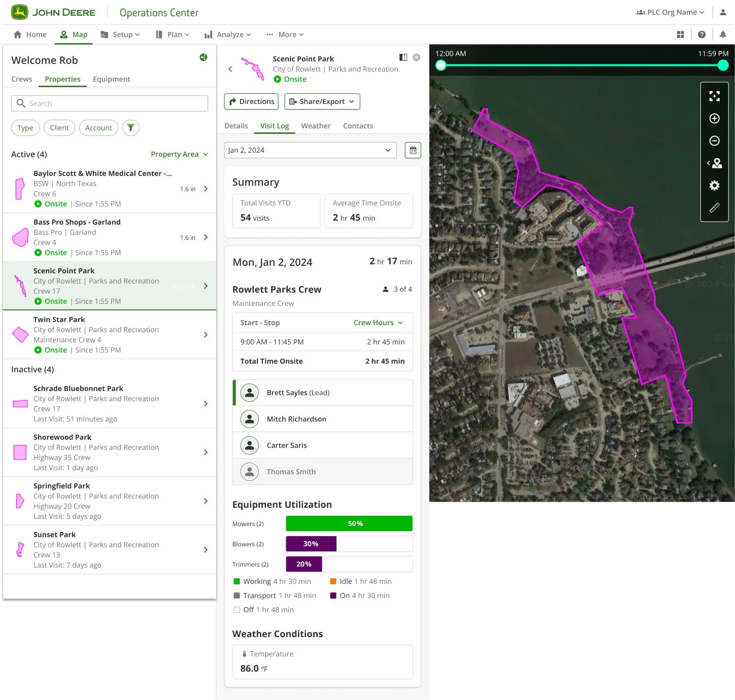Open the apps grid icon
The image size is (735, 700).
tap(680, 34)
